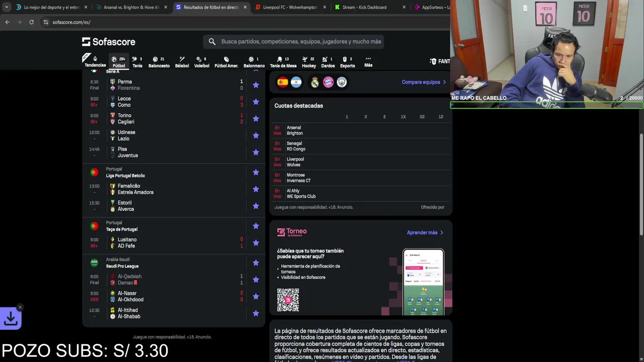
Task: Favorite the Famalicão vs Estrela Amadora match
Action: point(256,189)
